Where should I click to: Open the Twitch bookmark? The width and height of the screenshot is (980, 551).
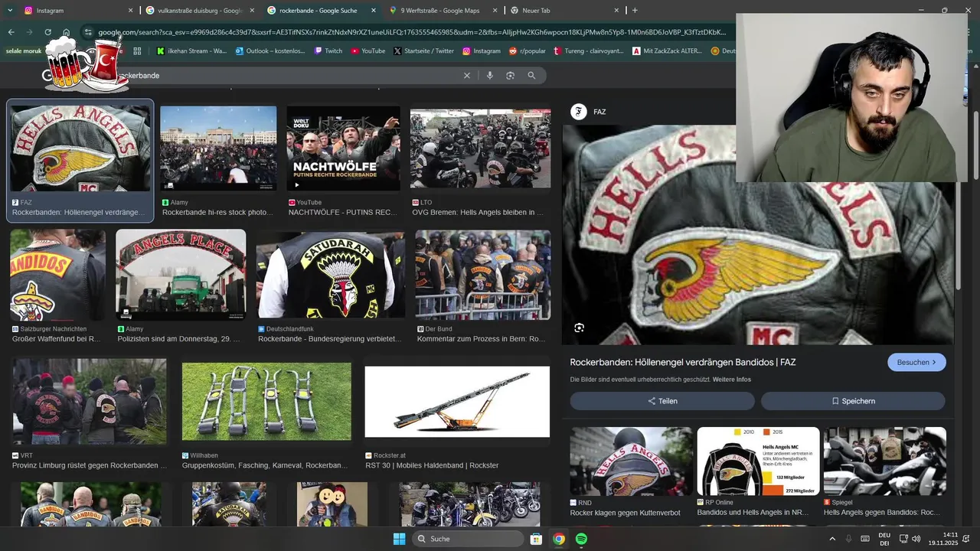[328, 51]
